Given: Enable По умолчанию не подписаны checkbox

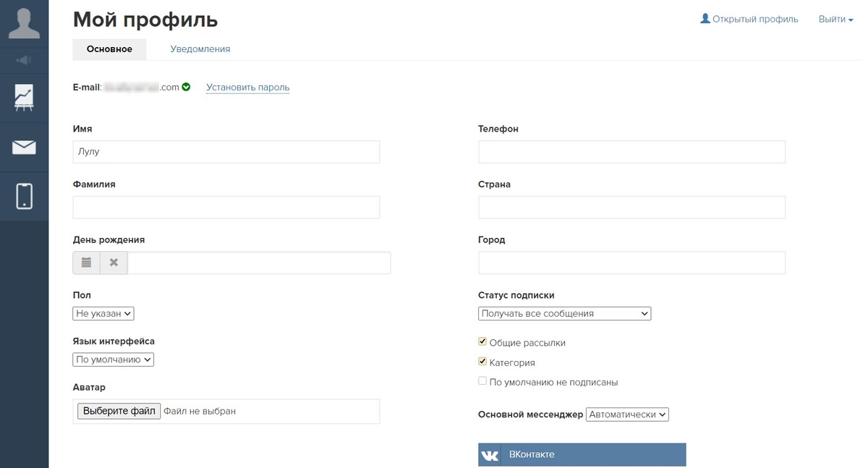Looking at the screenshot, I should [482, 381].
